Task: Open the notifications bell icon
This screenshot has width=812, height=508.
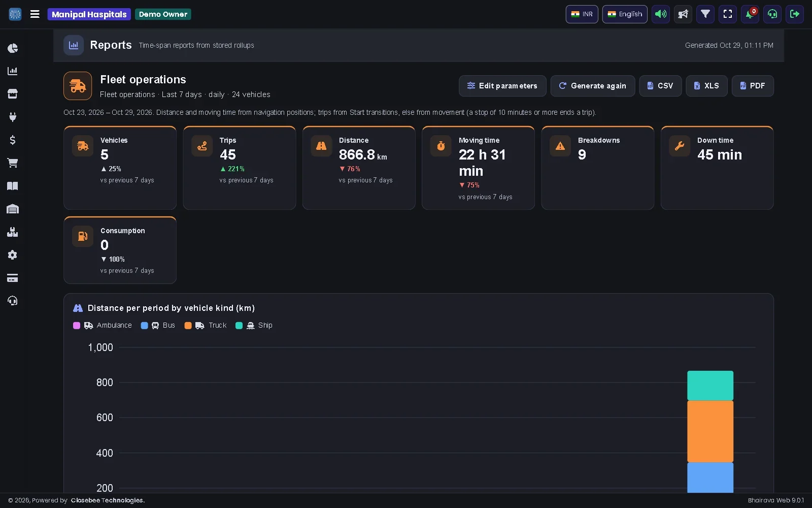Action: pos(750,14)
